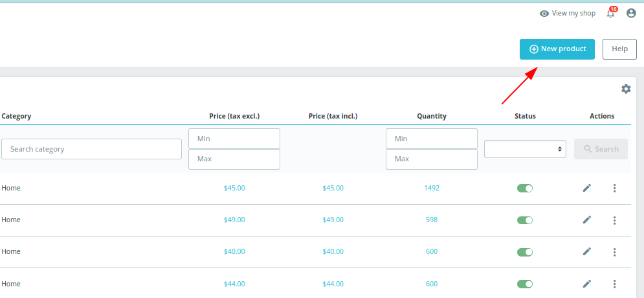The height and width of the screenshot is (298, 644).
Task: Open the Status filter dropdown
Action: 525,149
